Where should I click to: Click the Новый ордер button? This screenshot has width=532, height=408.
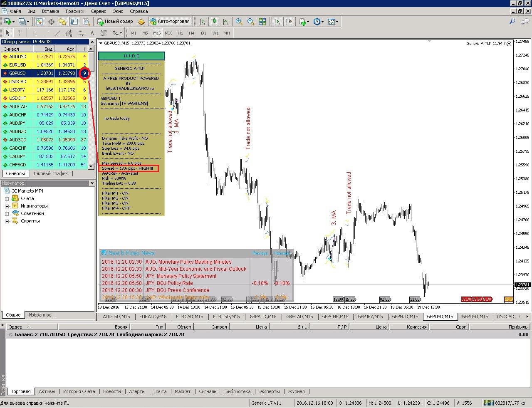(115, 22)
